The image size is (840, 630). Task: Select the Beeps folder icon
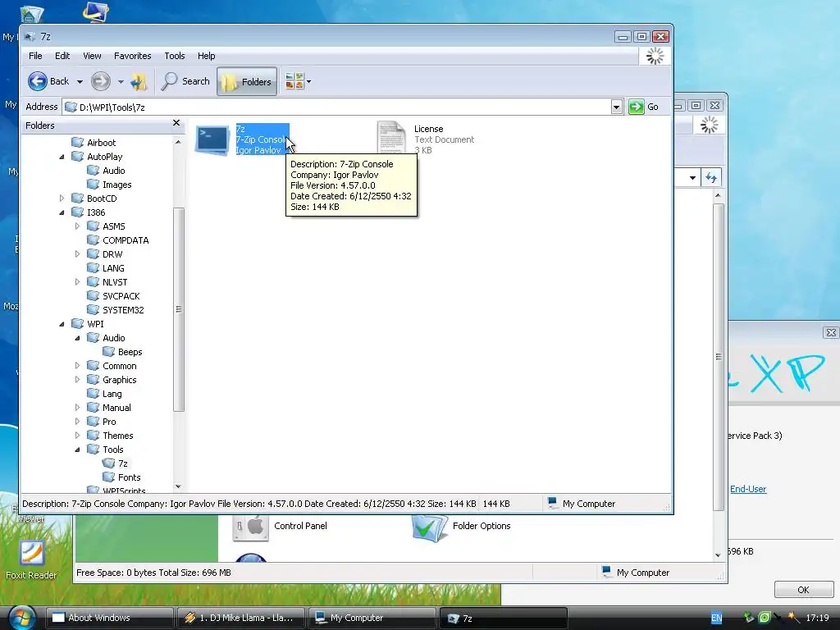pyautogui.click(x=109, y=351)
